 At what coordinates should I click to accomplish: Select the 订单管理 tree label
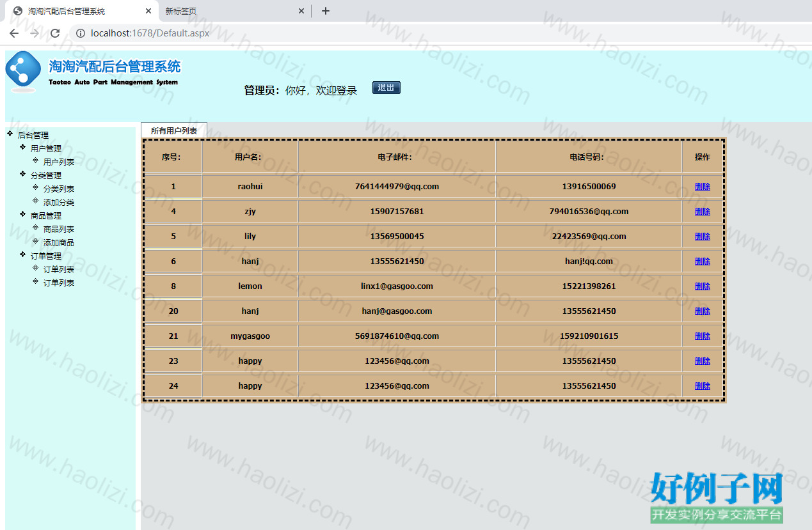46,256
